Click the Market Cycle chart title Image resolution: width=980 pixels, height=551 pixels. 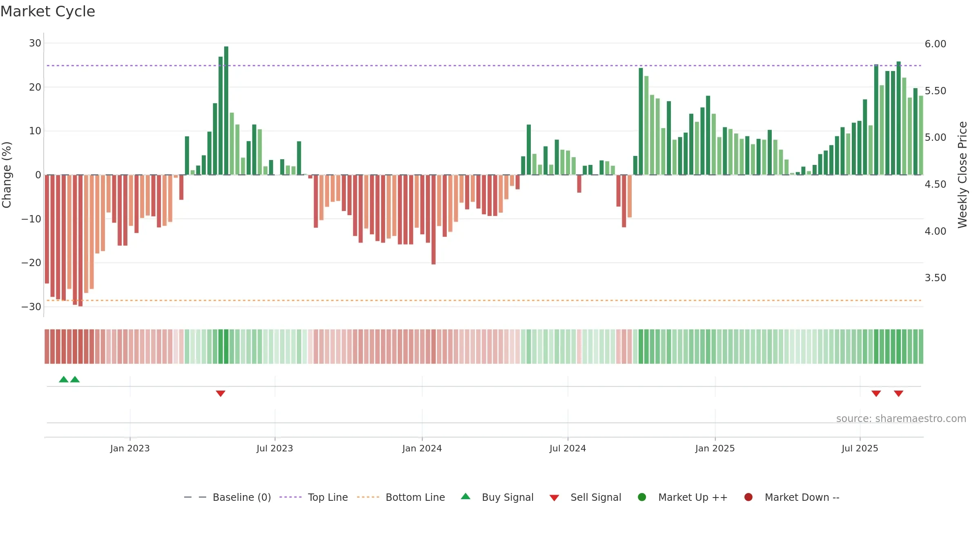tap(48, 11)
